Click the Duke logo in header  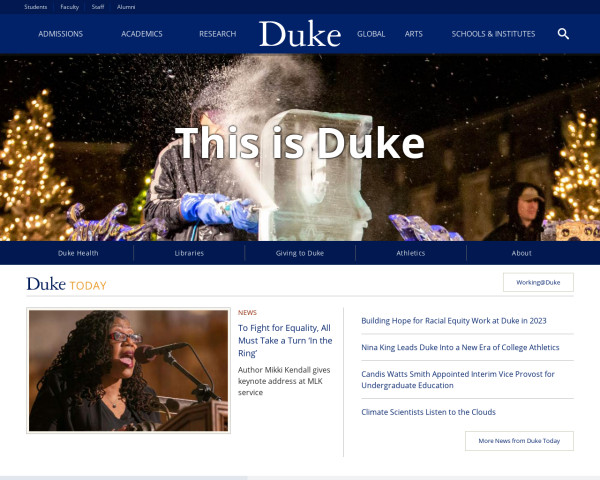(300, 34)
